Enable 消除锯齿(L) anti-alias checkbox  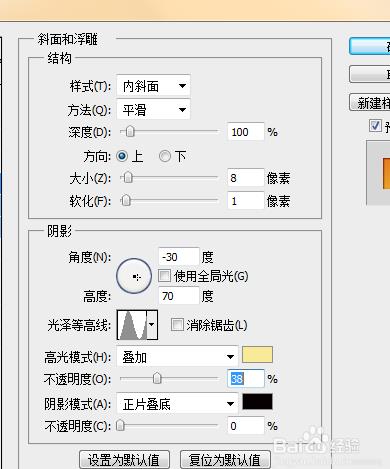click(177, 325)
